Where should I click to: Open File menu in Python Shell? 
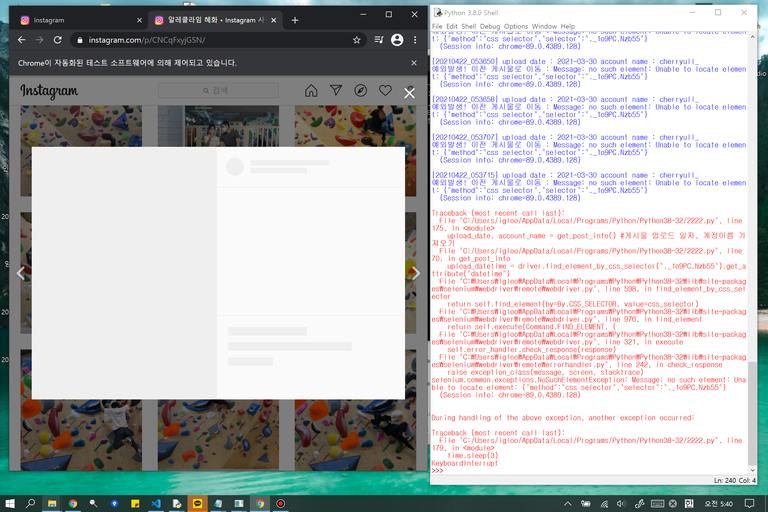[x=437, y=26]
